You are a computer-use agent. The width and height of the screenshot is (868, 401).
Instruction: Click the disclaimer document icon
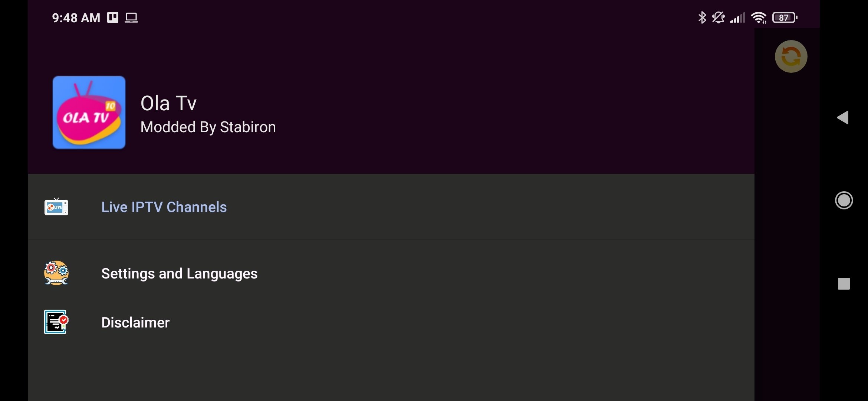(x=56, y=322)
